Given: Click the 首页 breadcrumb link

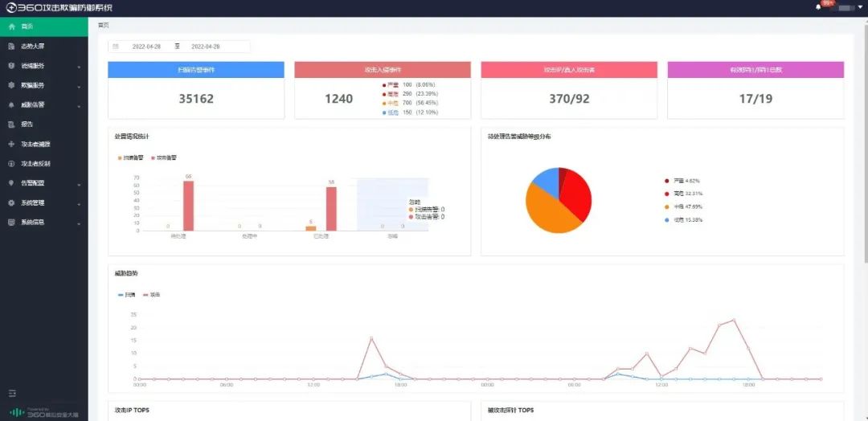Looking at the screenshot, I should click(104, 25).
